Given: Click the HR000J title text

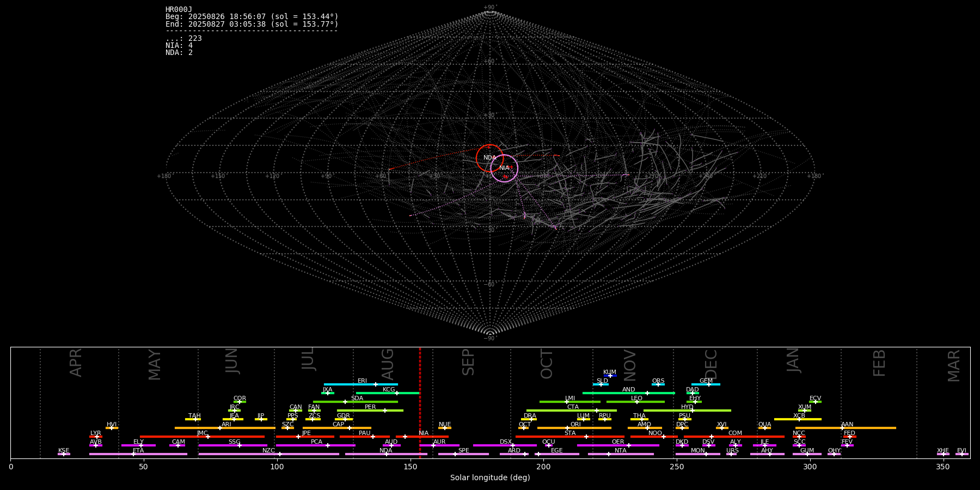Looking at the screenshot, I should [x=179, y=10].
